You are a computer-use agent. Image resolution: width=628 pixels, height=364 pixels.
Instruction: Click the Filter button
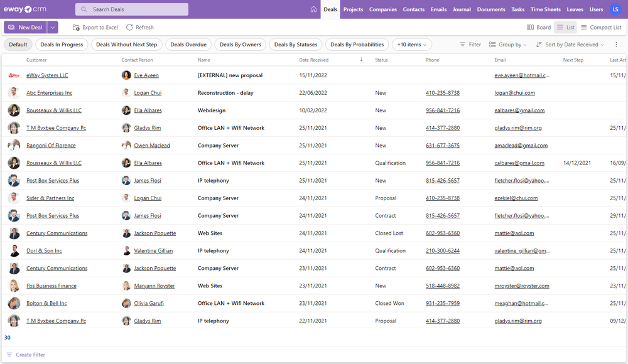(x=470, y=45)
